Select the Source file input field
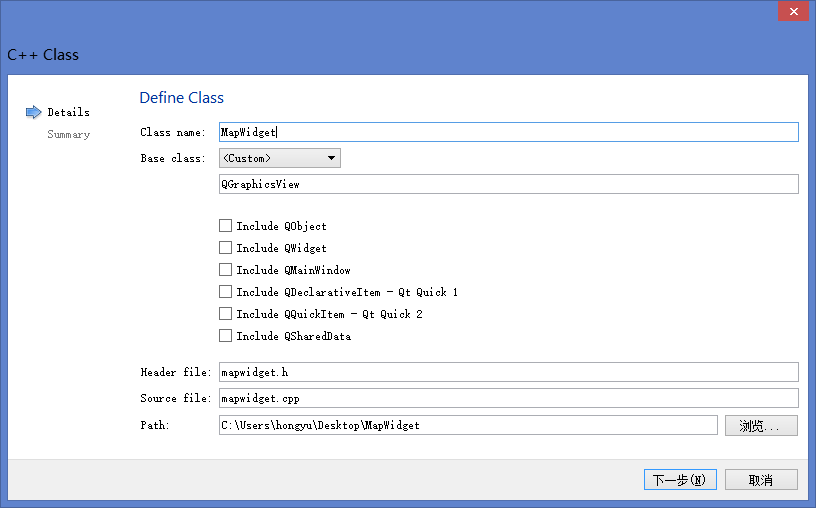 (x=508, y=398)
